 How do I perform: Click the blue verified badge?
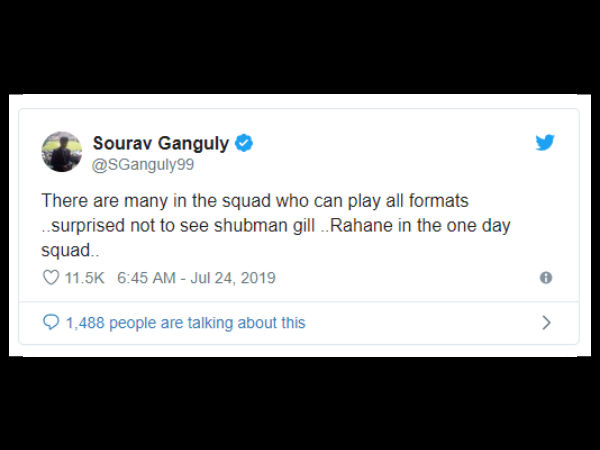(244, 143)
